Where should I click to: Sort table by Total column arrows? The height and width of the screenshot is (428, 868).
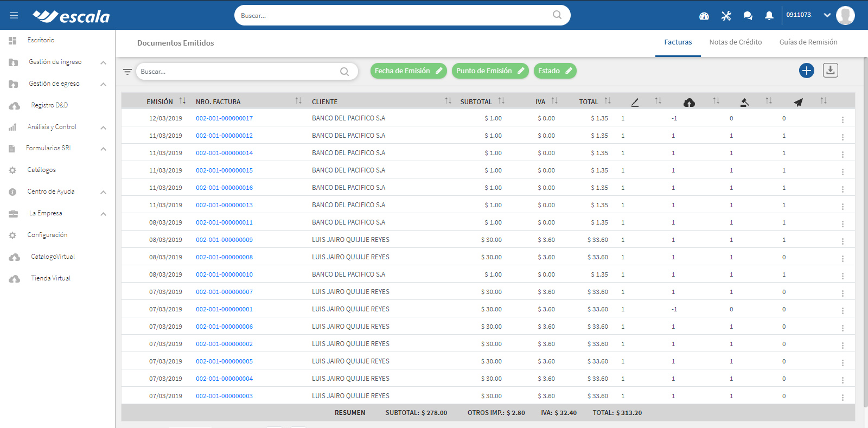pyautogui.click(x=608, y=101)
